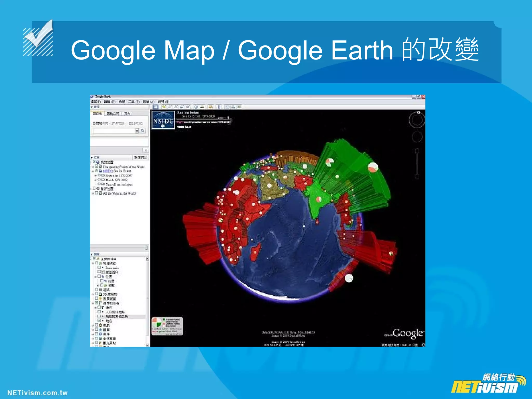Click the Email envelope toolbar icon
The height and width of the screenshot is (399, 532).
pyautogui.click(x=227, y=107)
